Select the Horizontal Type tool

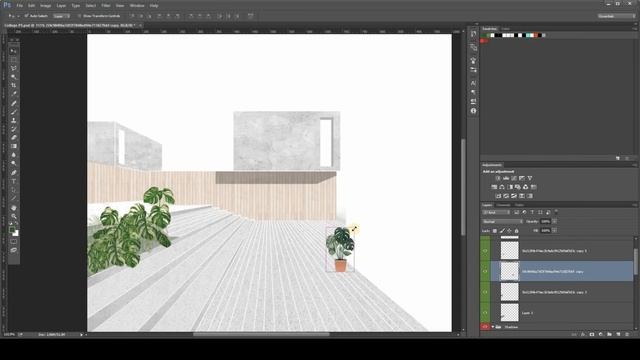pos(13,181)
